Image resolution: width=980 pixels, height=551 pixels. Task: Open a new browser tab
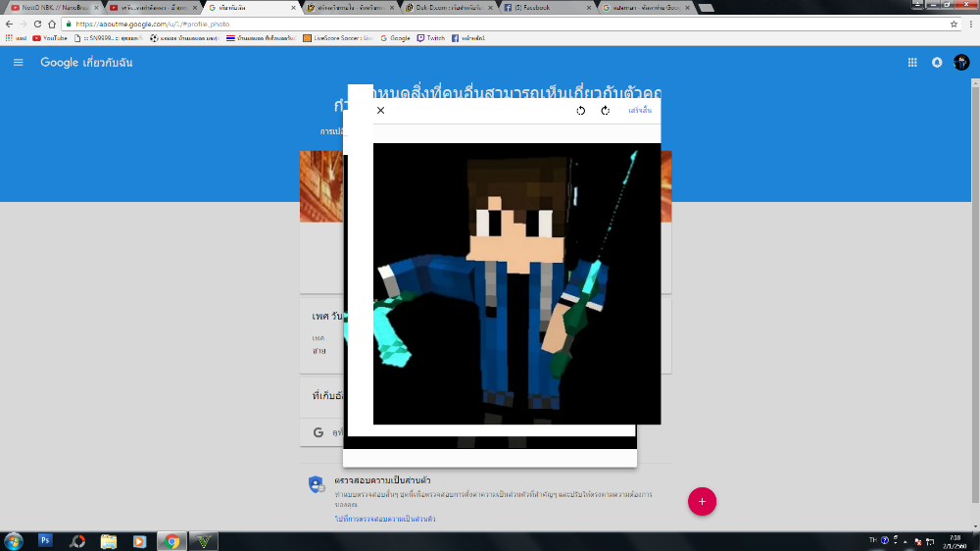tap(707, 8)
